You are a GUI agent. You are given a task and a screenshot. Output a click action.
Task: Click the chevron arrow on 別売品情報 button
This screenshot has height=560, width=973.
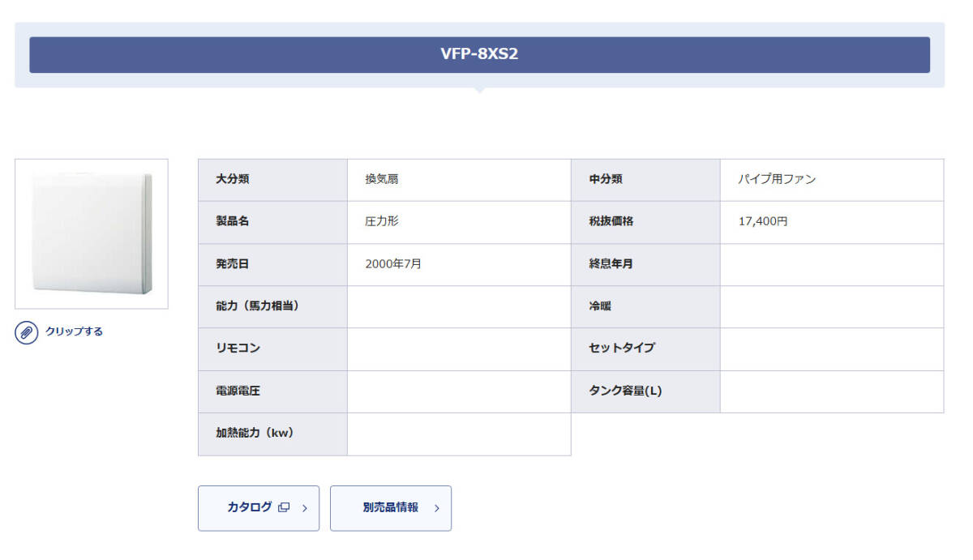pos(437,508)
